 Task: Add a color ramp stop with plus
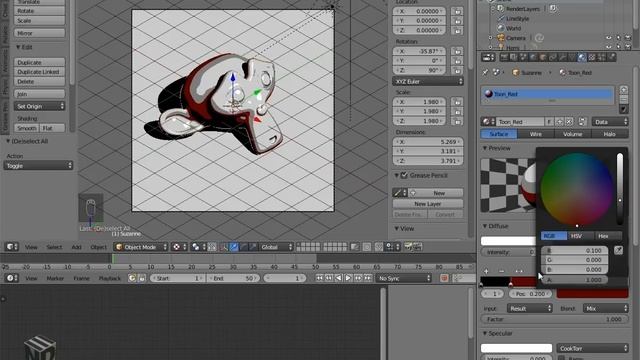click(x=486, y=271)
